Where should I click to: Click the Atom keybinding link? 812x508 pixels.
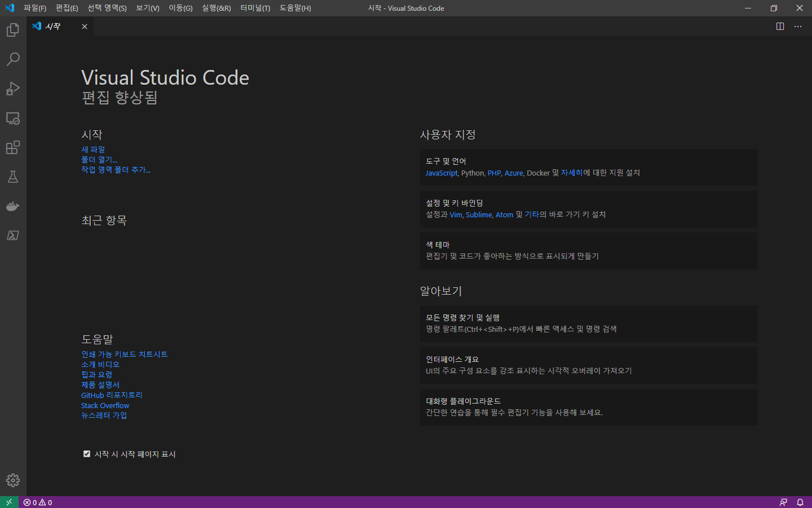504,214
